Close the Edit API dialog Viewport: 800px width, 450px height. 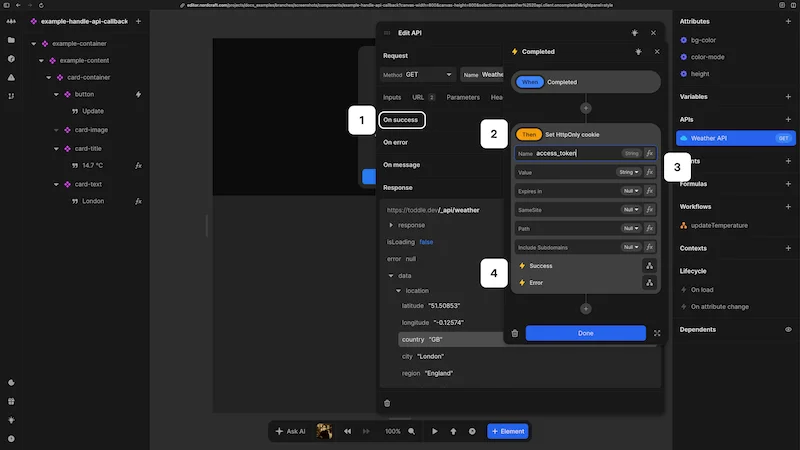pyautogui.click(x=654, y=33)
